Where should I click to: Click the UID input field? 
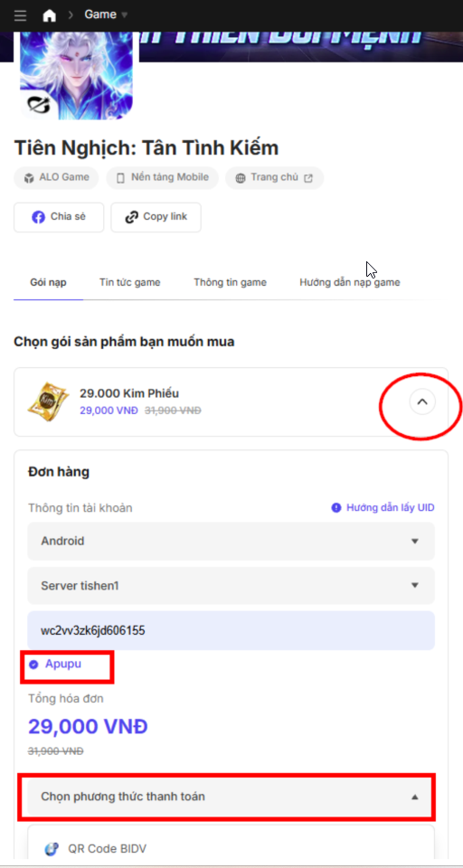231,630
